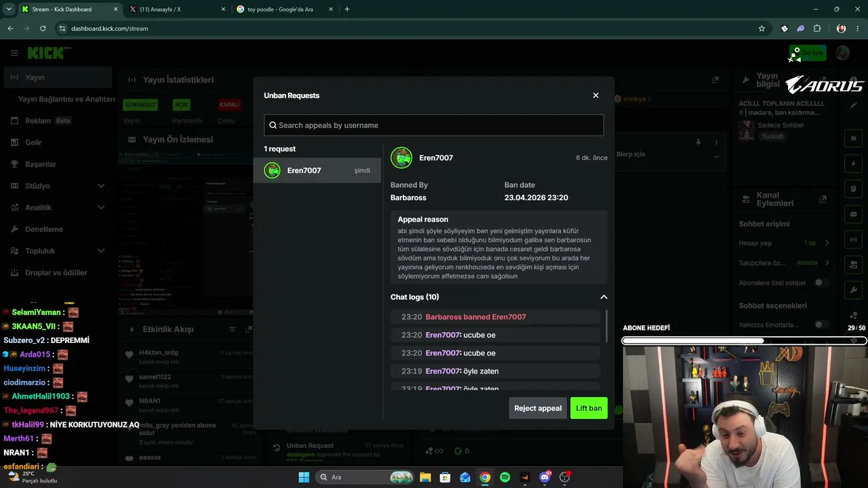Click the wrench icon in right rail
This screenshot has width=868, height=488.
click(x=854, y=289)
